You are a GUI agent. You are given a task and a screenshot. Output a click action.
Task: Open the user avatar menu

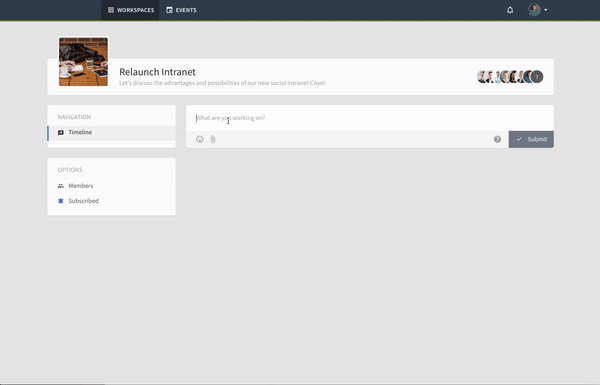534,10
